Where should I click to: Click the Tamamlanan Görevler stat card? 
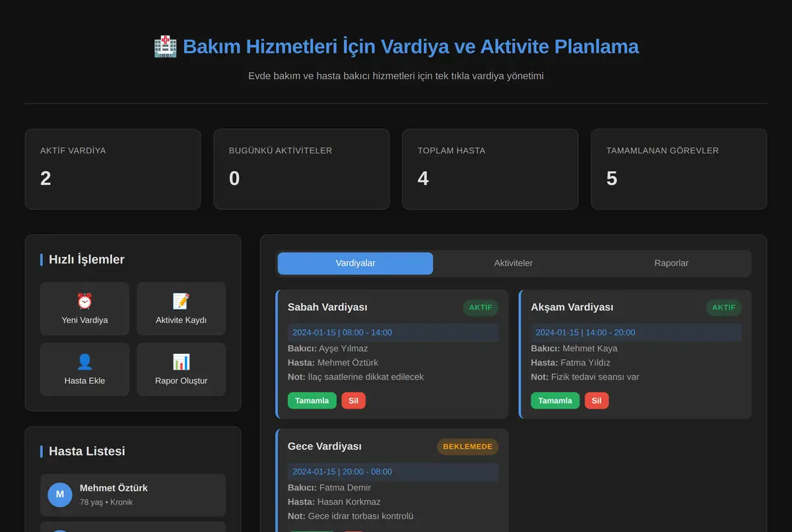click(679, 169)
